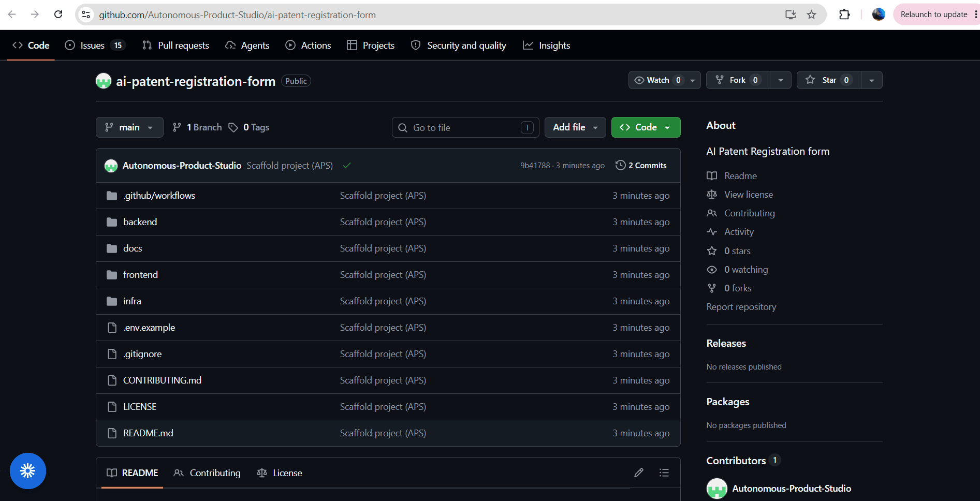Open the Agents tab
The height and width of the screenshot is (501, 980).
[247, 46]
